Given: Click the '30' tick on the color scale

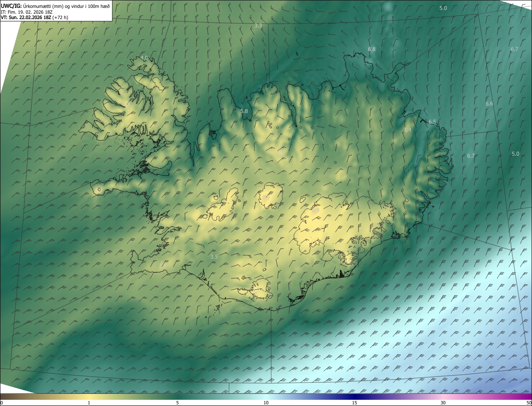Looking at the screenshot, I should 443,403.
